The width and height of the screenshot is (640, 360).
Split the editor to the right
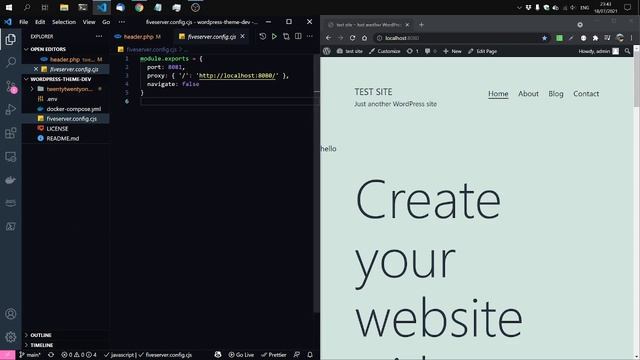click(x=298, y=36)
